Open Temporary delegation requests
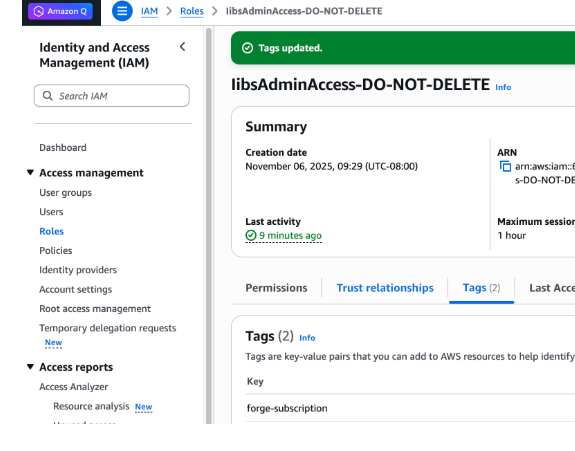The height and width of the screenshot is (451, 575). pyautogui.click(x=108, y=328)
